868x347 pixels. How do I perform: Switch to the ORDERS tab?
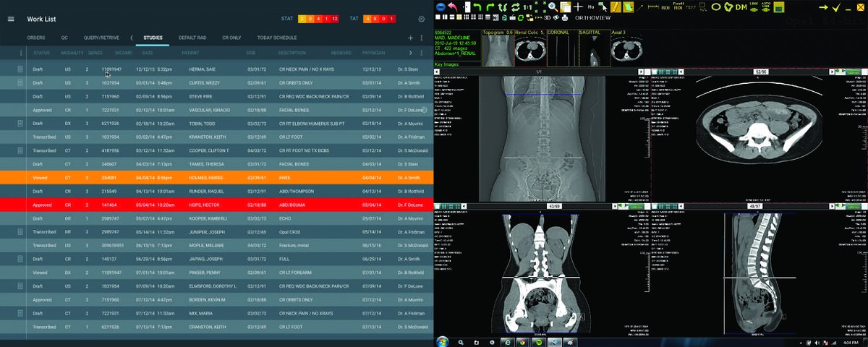(36, 38)
